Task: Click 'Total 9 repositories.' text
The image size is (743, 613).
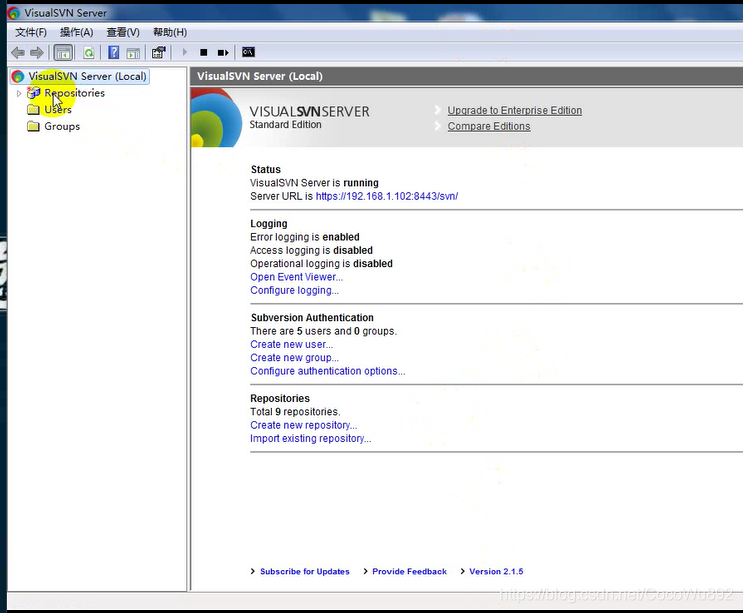Action: [x=295, y=412]
